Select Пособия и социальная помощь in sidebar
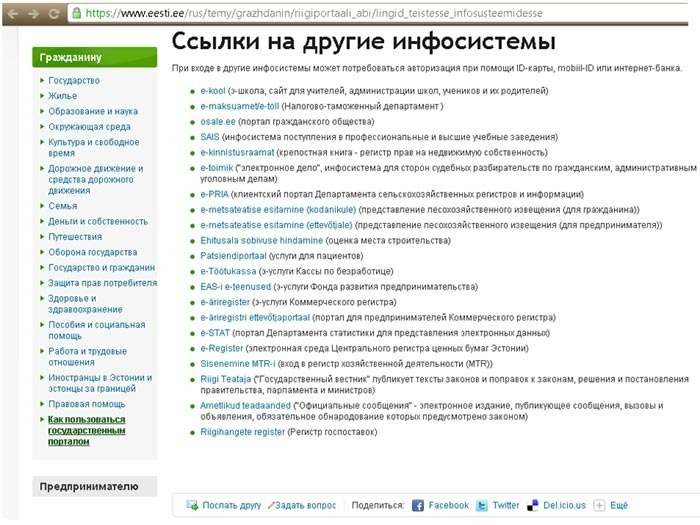700x525 pixels. [x=97, y=330]
